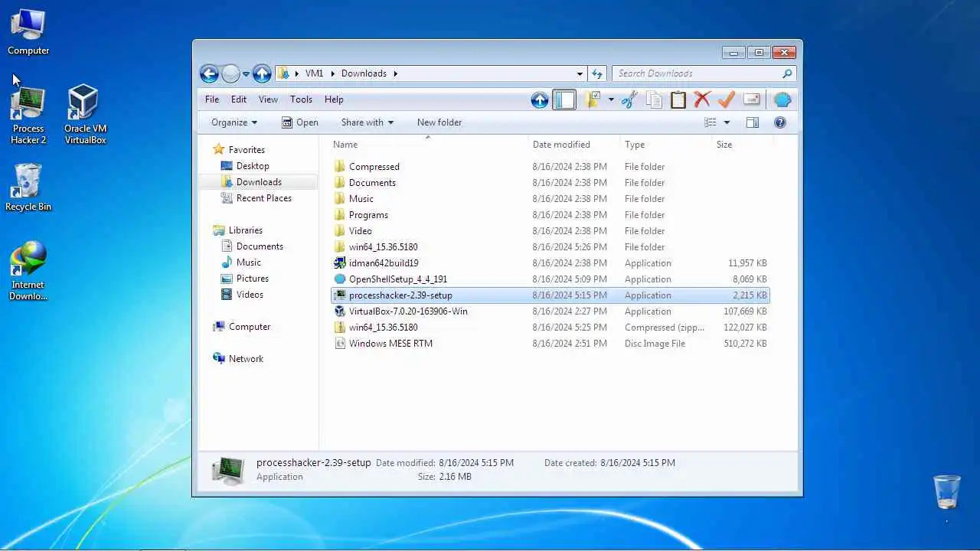Screen dimensions: 980x551
Task: Select the Process Hacker 2 desktop shortcut
Action: click(x=28, y=116)
